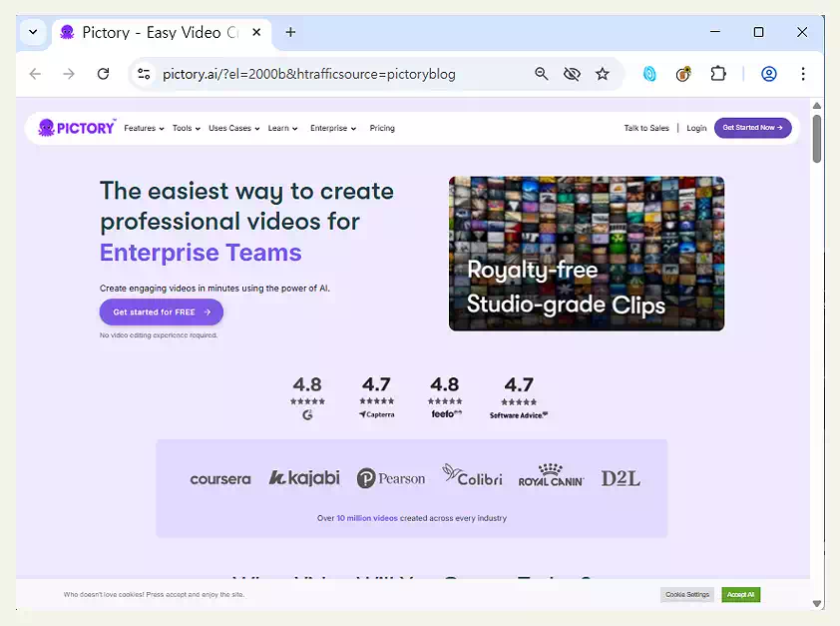Open the browser zoom magnifier icon

(x=542, y=74)
